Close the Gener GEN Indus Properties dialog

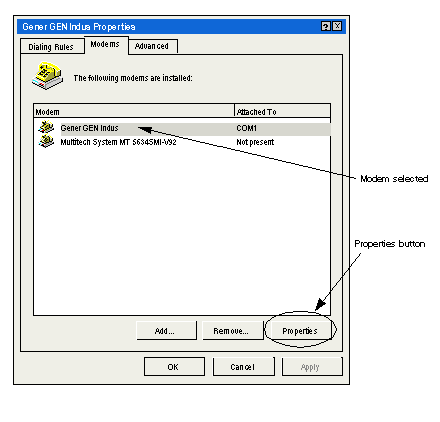[x=337, y=26]
